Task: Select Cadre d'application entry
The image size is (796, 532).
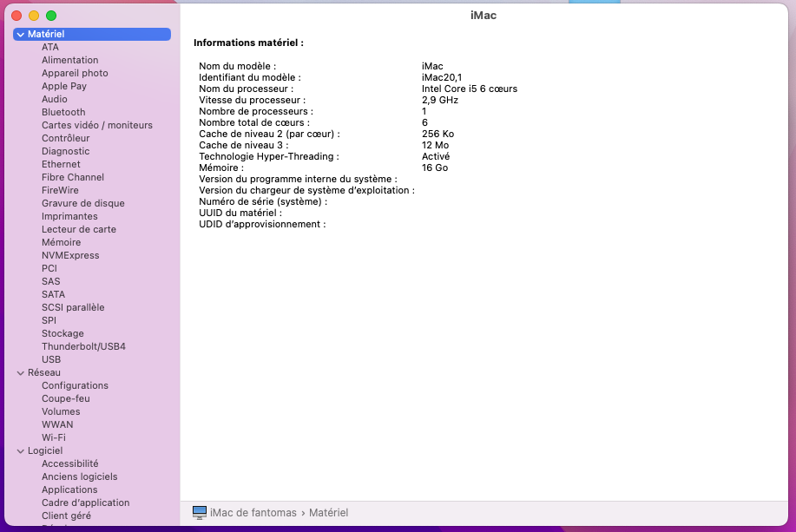Action: [x=86, y=502]
